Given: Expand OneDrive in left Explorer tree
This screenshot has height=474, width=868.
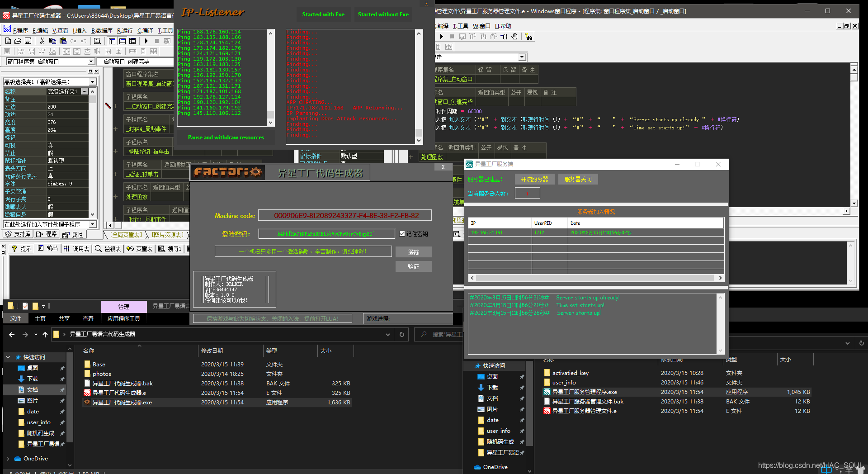Looking at the screenshot, I should (x=8, y=459).
